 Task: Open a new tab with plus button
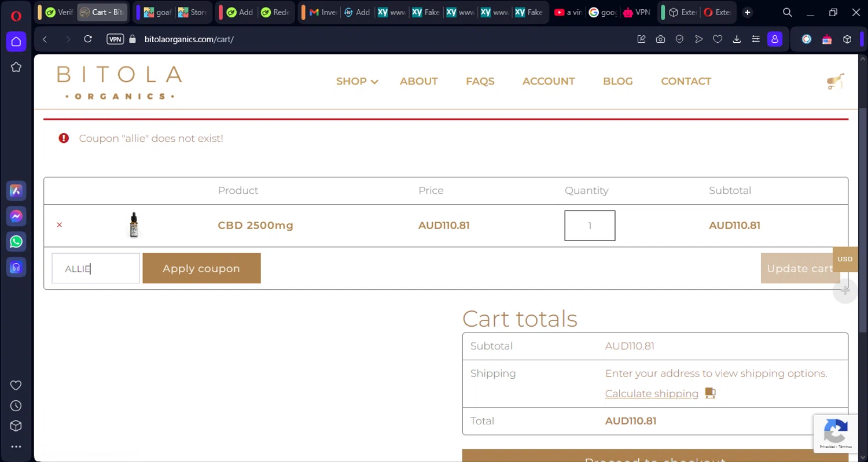(748, 12)
